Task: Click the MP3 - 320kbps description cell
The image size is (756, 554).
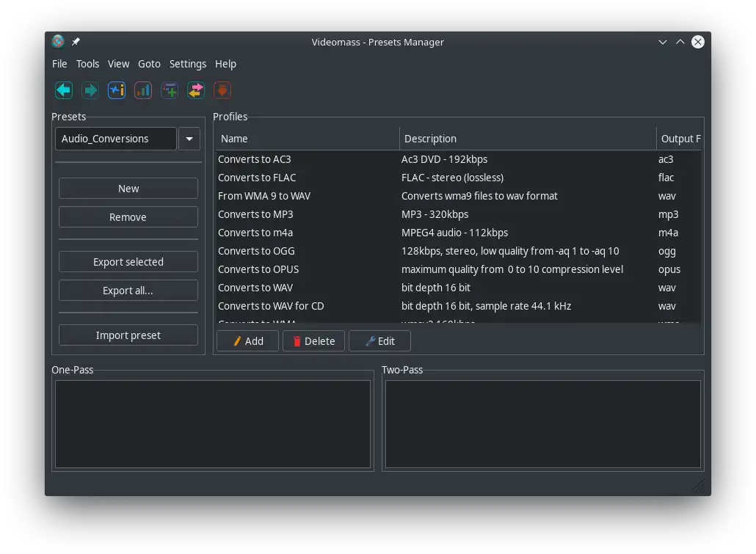Action: (435, 214)
